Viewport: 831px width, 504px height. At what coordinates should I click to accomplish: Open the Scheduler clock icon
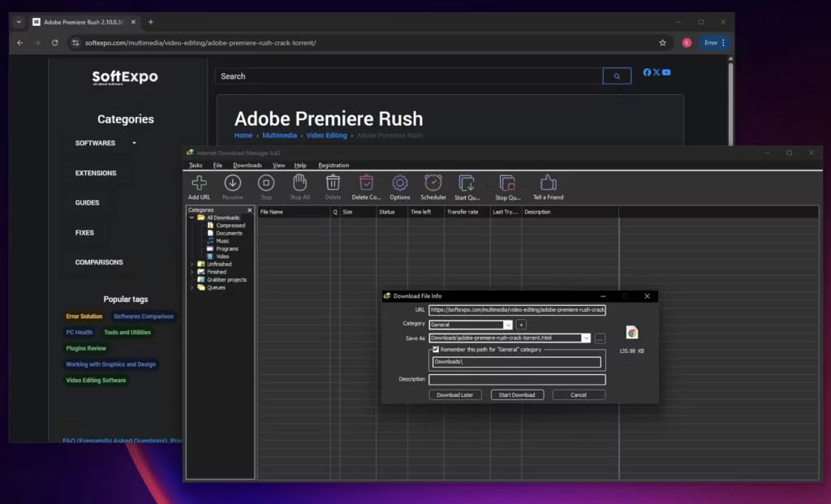coord(433,183)
